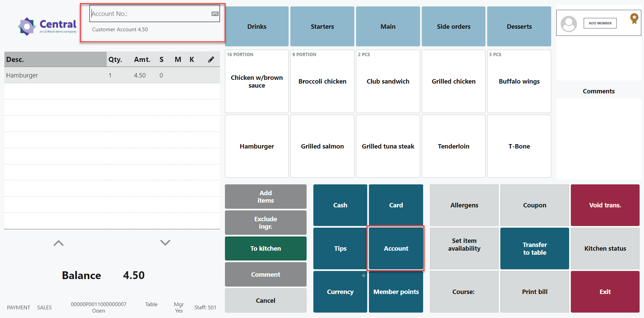Open the Currency payment submenu
Image resolution: width=644 pixels, height=318 pixels.
[340, 292]
